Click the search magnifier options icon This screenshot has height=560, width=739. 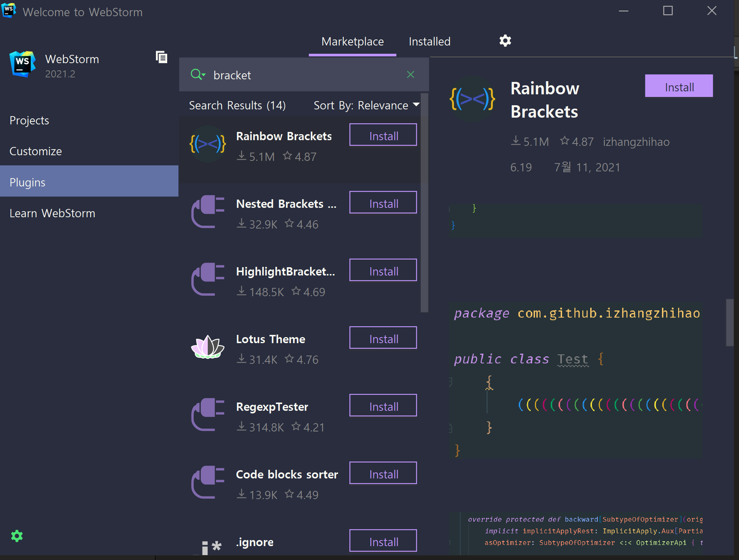[x=198, y=75]
